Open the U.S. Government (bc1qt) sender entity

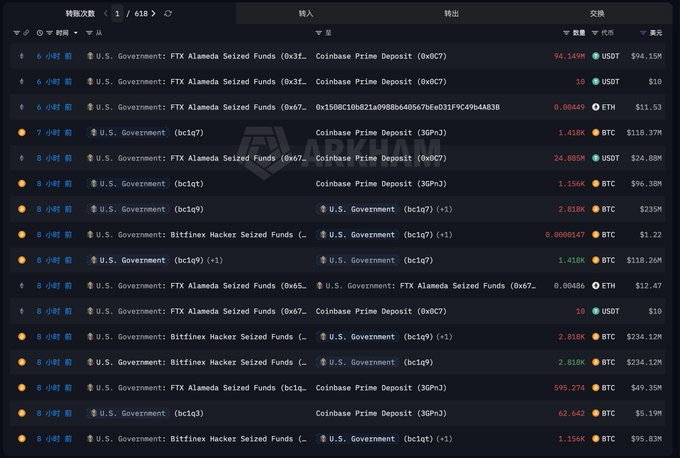pyautogui.click(x=146, y=183)
